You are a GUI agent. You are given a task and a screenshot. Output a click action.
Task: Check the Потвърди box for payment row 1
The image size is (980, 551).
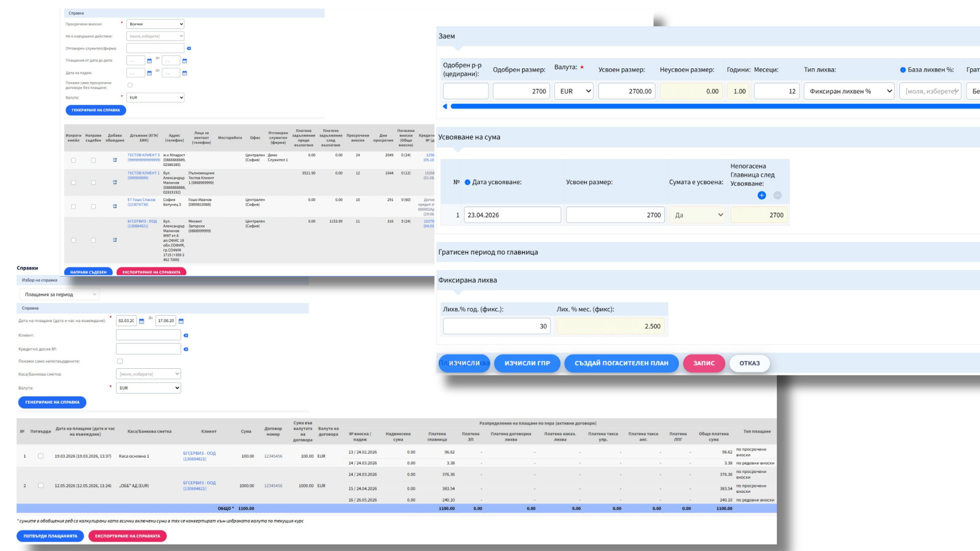tap(41, 456)
